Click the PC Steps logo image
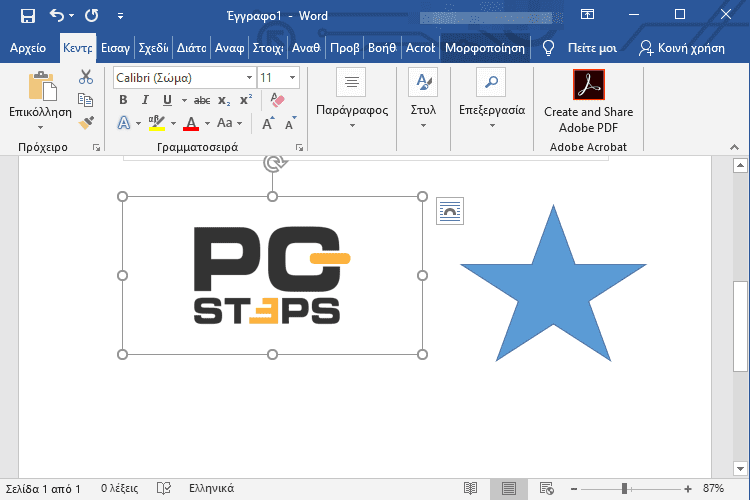 tap(272, 275)
